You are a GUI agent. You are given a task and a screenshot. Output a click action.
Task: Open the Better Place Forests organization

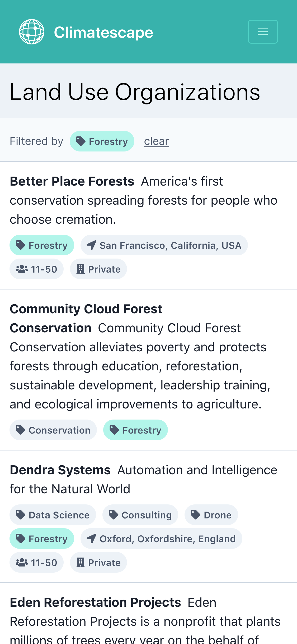click(x=72, y=181)
